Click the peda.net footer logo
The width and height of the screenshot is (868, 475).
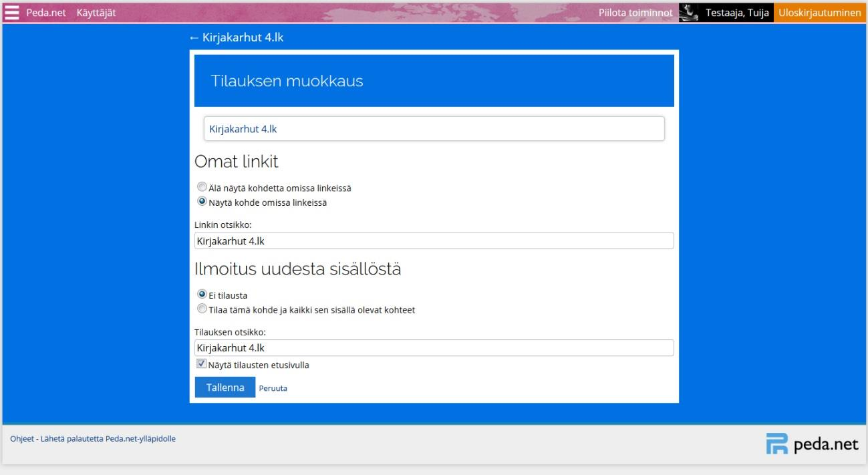click(x=811, y=444)
